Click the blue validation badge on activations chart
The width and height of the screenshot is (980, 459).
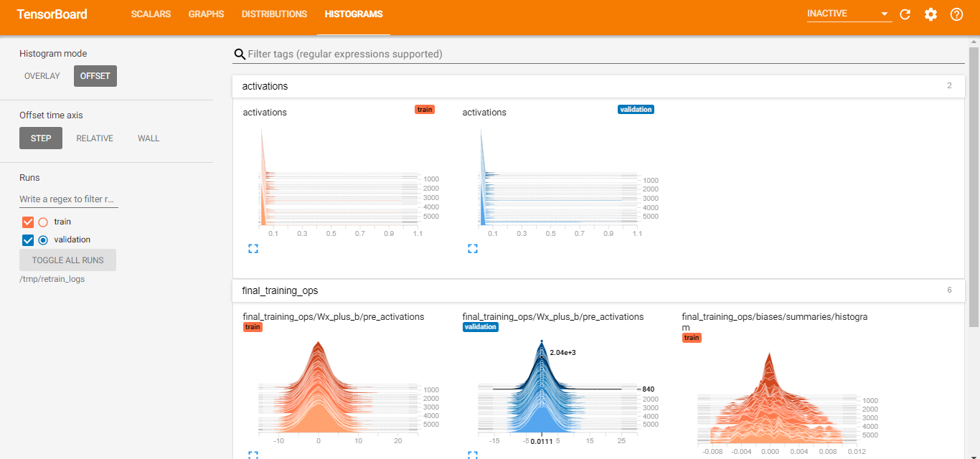636,110
